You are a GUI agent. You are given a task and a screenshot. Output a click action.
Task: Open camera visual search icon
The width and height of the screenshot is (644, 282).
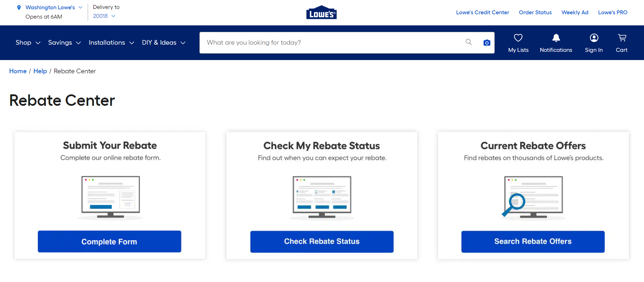(486, 43)
